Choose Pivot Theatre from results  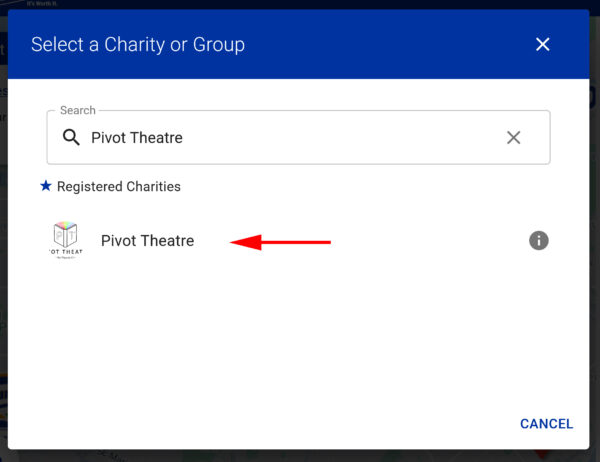[147, 241]
